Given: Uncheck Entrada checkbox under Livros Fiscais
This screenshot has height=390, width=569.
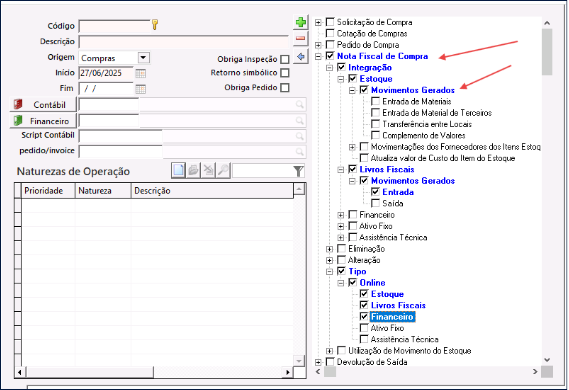Looking at the screenshot, I should click(x=376, y=192).
